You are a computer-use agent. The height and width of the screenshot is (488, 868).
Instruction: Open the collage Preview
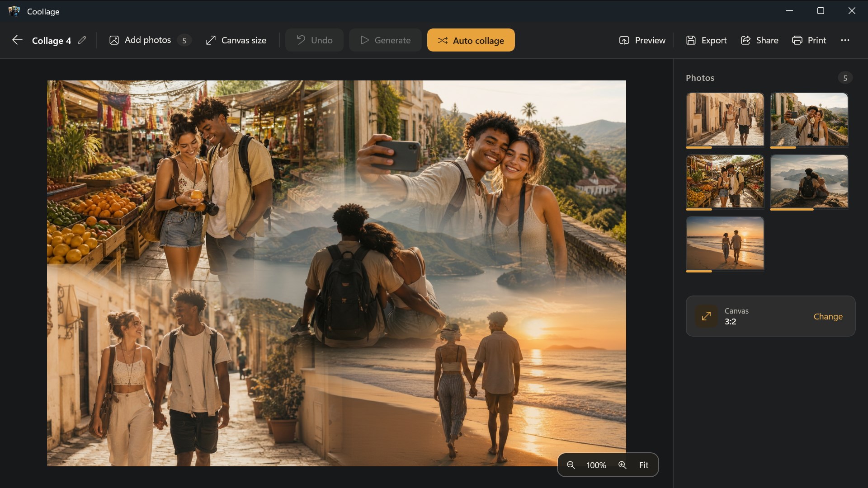[x=642, y=40]
